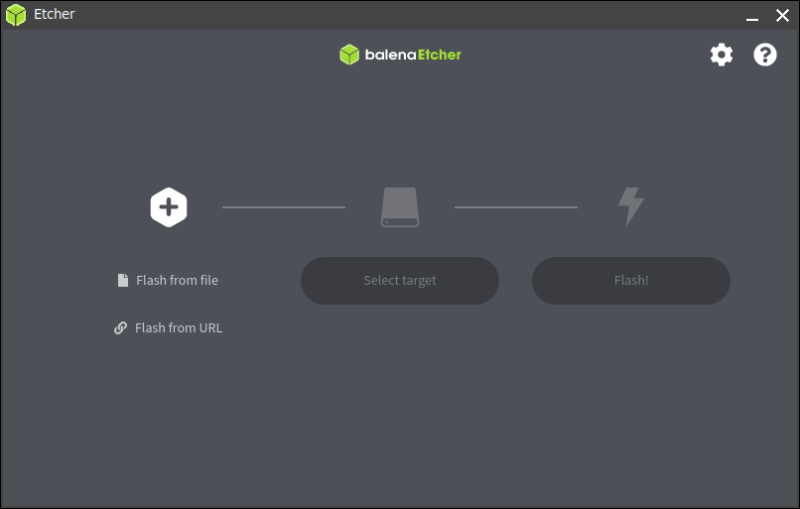The image size is (800, 509).
Task: Click the document icon beside Flash from file
Action: pyautogui.click(x=123, y=280)
